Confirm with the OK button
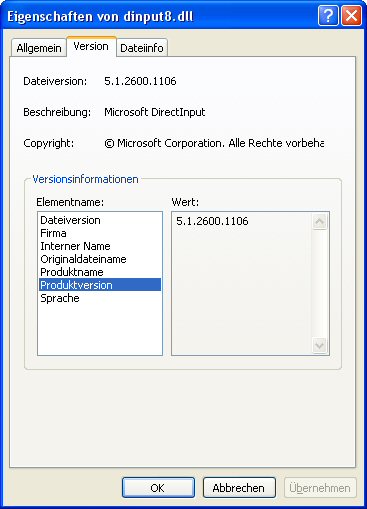367x509 pixels. pos(158,488)
